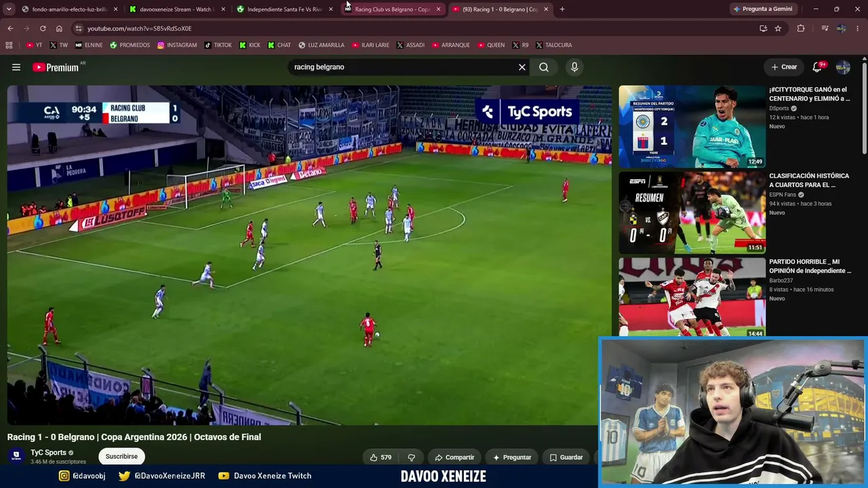This screenshot has height=488, width=868.
Task: Open the YT bookmark
Action: tap(34, 45)
